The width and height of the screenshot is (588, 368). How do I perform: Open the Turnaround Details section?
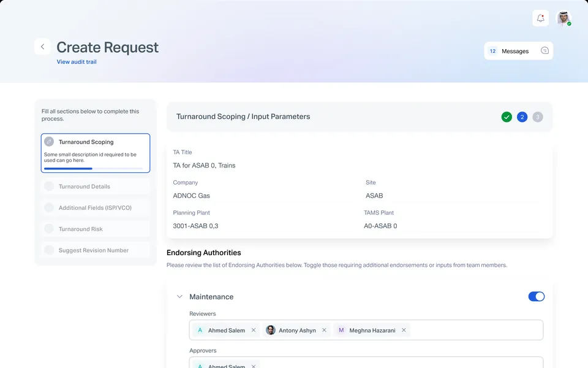[x=96, y=186]
